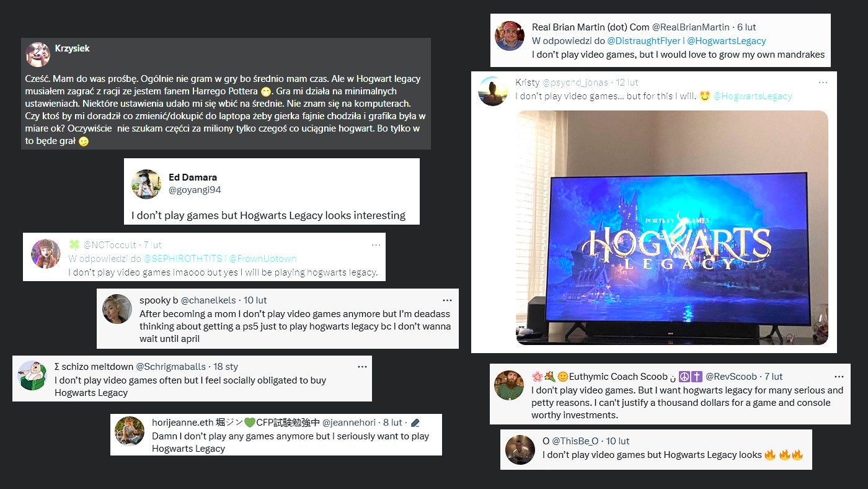The height and width of the screenshot is (489, 868).
Task: Click Real Brian Martin's avatar
Action: click(510, 36)
